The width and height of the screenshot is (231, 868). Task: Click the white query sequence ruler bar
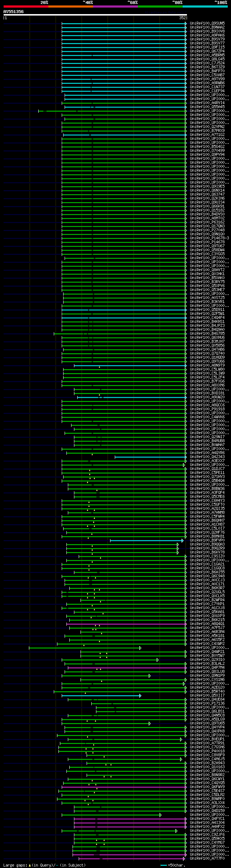95,15
